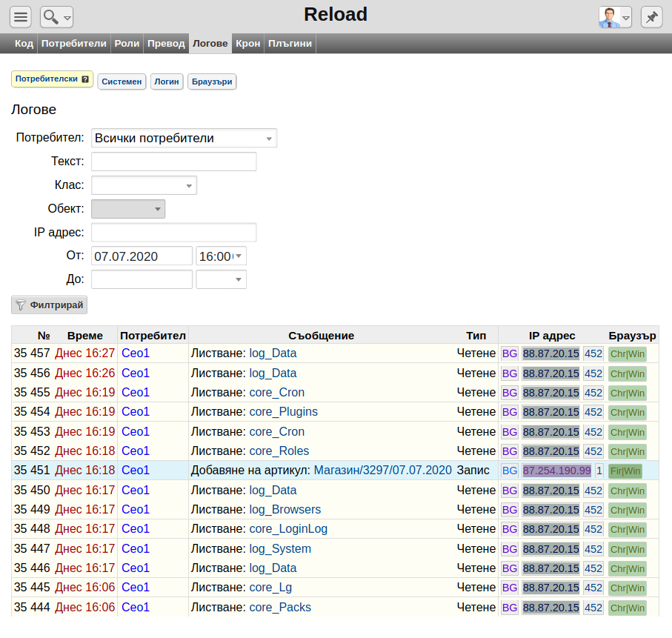Click Chr|Win badge in row 35 456

(x=628, y=374)
